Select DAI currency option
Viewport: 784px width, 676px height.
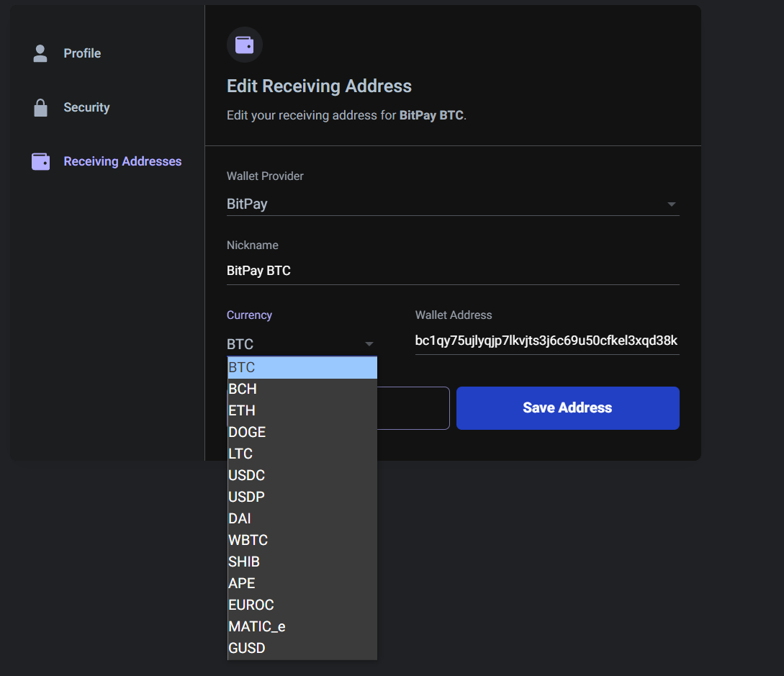(302, 518)
